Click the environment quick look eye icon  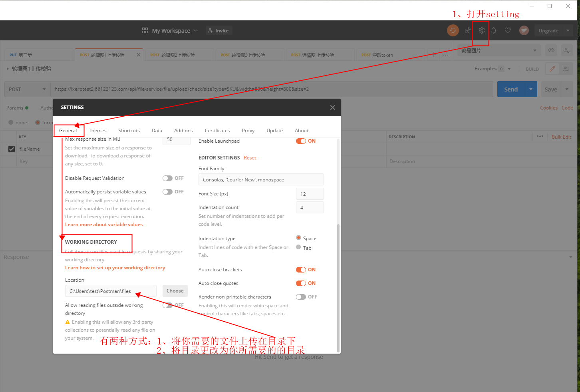tap(551, 50)
